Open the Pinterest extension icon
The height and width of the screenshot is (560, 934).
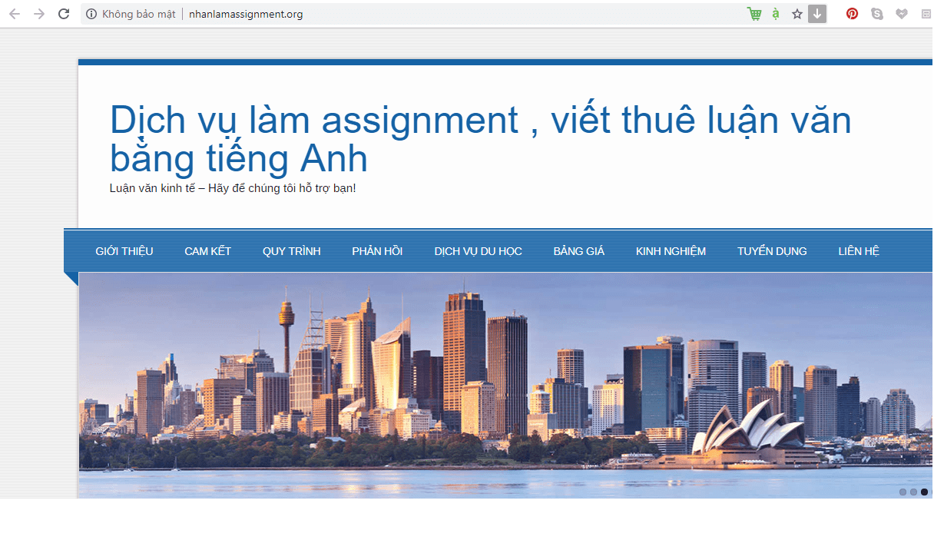coord(852,14)
